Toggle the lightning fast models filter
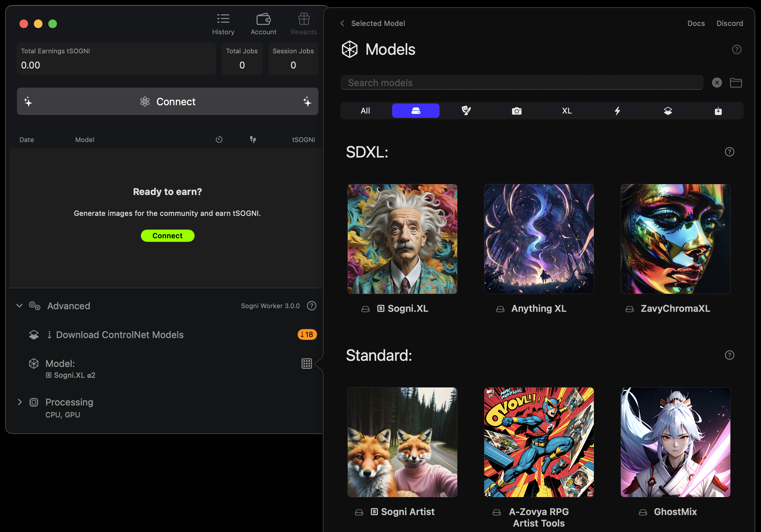 click(x=617, y=111)
